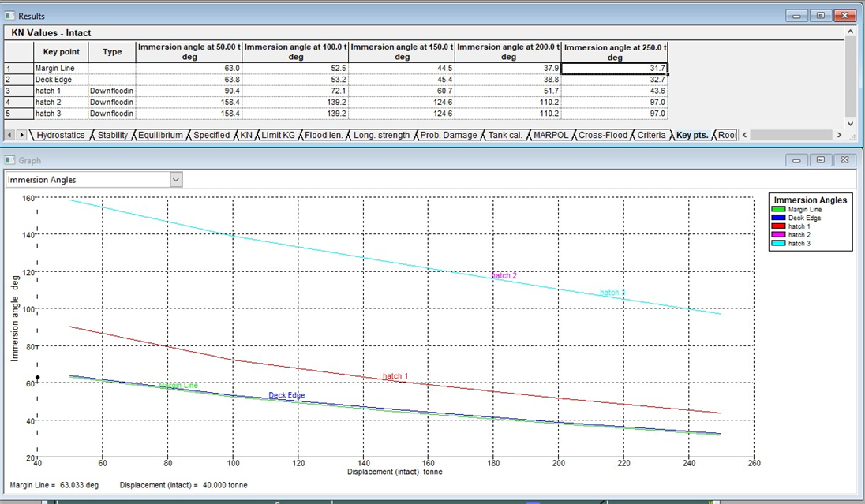Click the results horizontal scroll left arrow
This screenshot has height=504, width=865.
[744, 135]
